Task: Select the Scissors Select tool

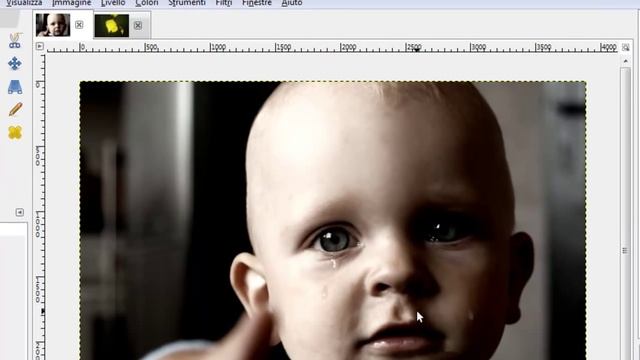Action: [x=15, y=41]
